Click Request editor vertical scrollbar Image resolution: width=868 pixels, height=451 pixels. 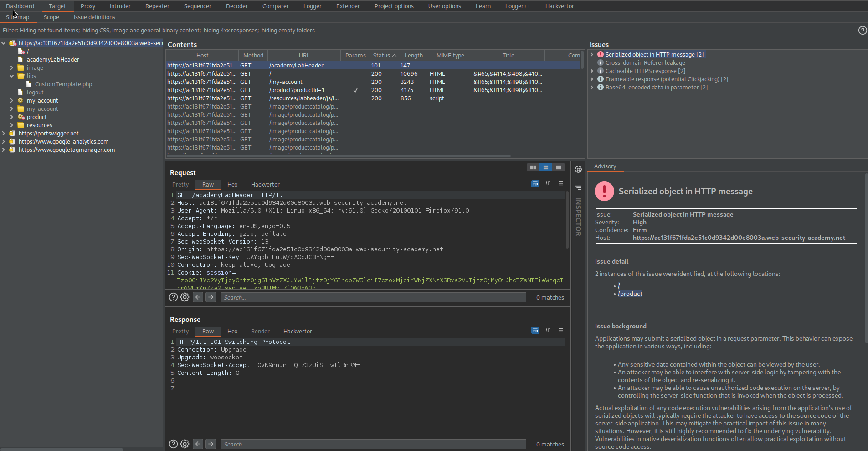coord(567,220)
